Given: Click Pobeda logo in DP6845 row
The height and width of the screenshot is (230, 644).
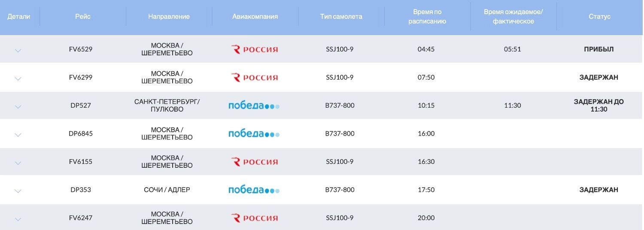Looking at the screenshot, I should pos(254,134).
